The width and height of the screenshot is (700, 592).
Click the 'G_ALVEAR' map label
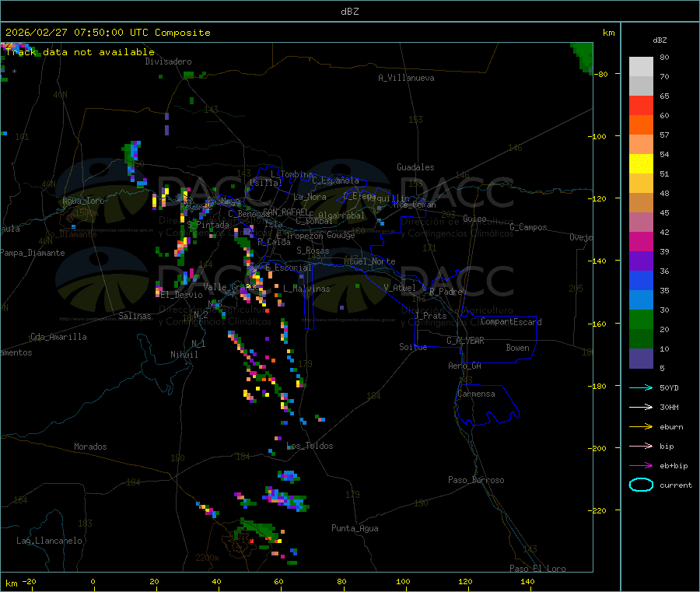[x=465, y=341]
